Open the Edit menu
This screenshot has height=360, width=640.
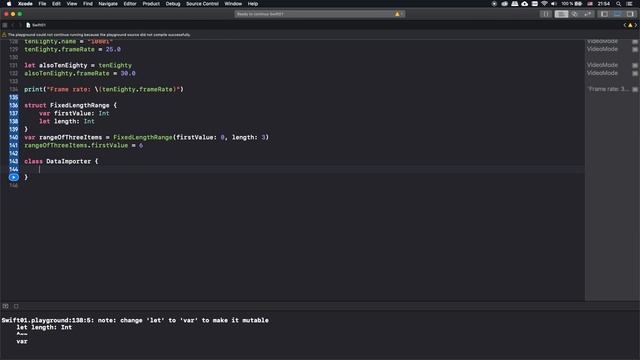tap(56, 4)
